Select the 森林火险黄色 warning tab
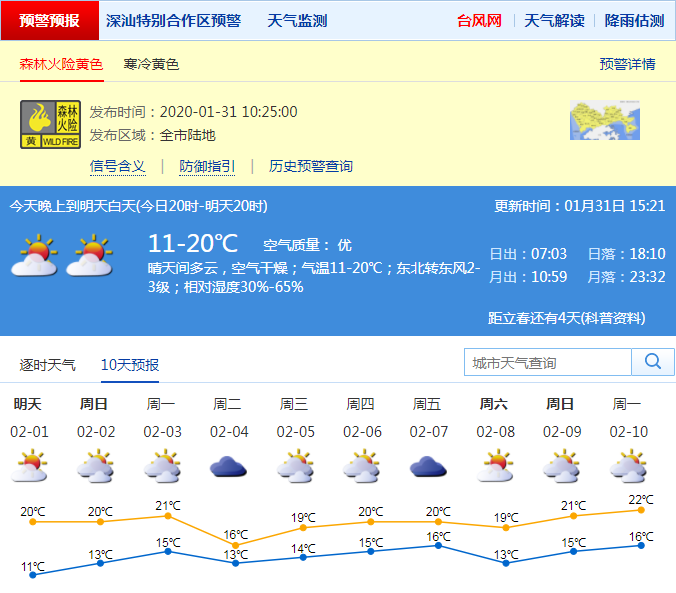The image size is (676, 593). 61,64
